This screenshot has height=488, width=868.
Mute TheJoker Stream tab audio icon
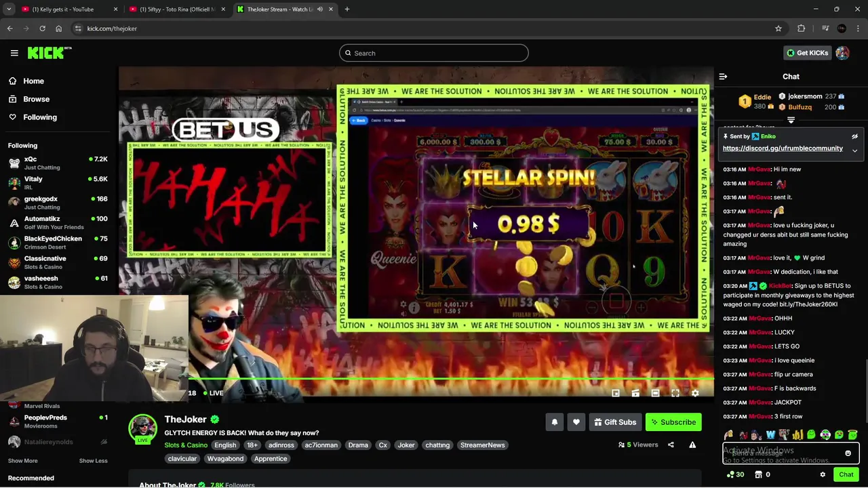pos(320,9)
